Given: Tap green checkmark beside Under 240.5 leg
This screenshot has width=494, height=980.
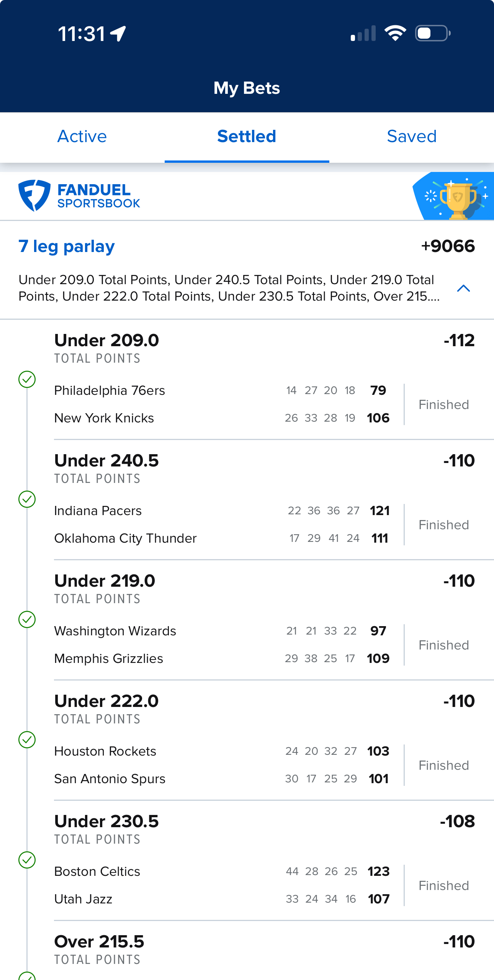Looking at the screenshot, I should pyautogui.click(x=27, y=499).
